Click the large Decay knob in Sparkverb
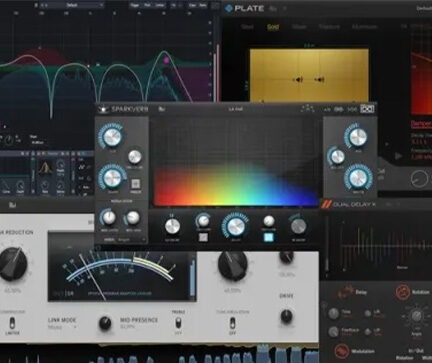The height and width of the screenshot is (363, 432). click(235, 226)
